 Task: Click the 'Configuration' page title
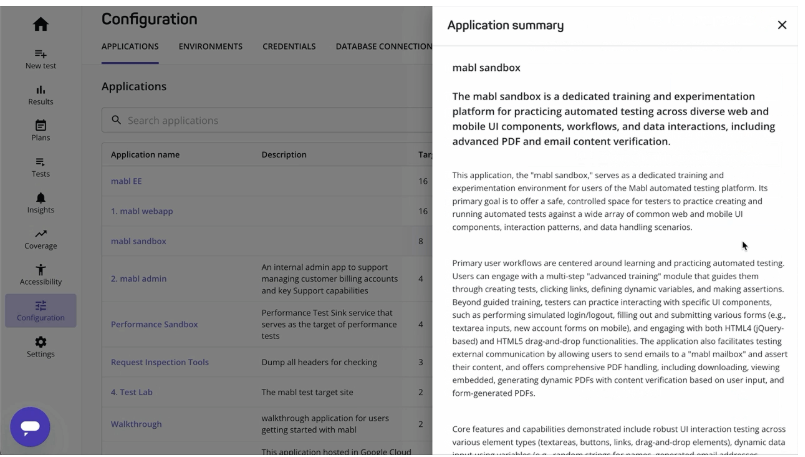tap(149, 19)
